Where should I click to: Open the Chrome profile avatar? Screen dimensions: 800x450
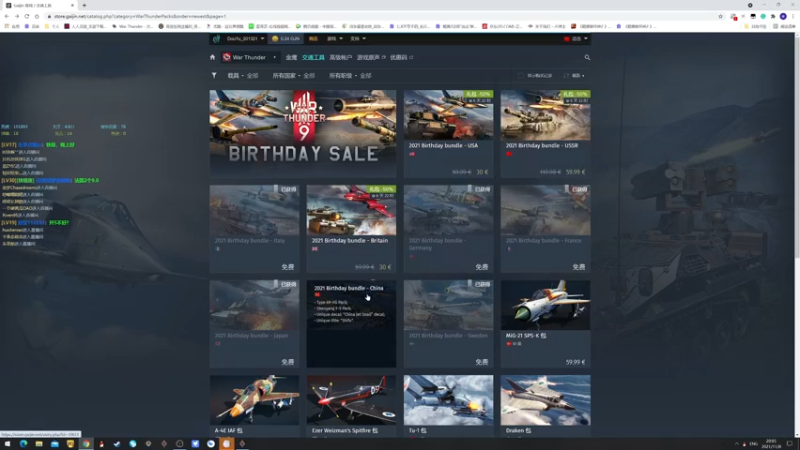783,16
